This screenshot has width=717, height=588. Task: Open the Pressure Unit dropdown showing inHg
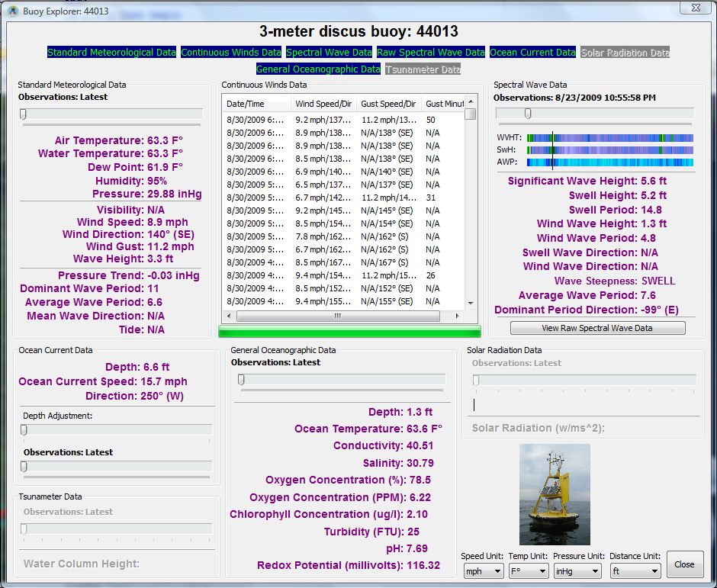coord(577,570)
